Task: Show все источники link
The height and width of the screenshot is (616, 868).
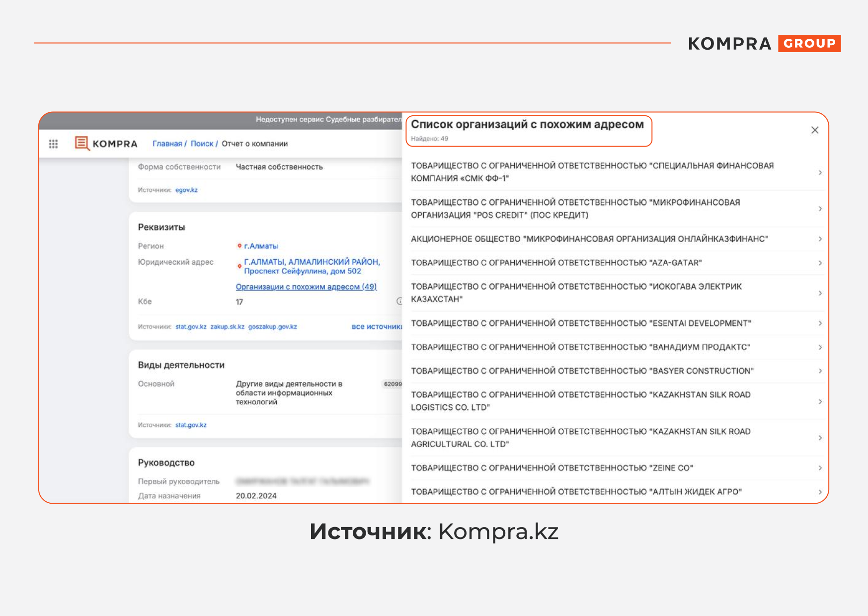Action: pos(377,326)
